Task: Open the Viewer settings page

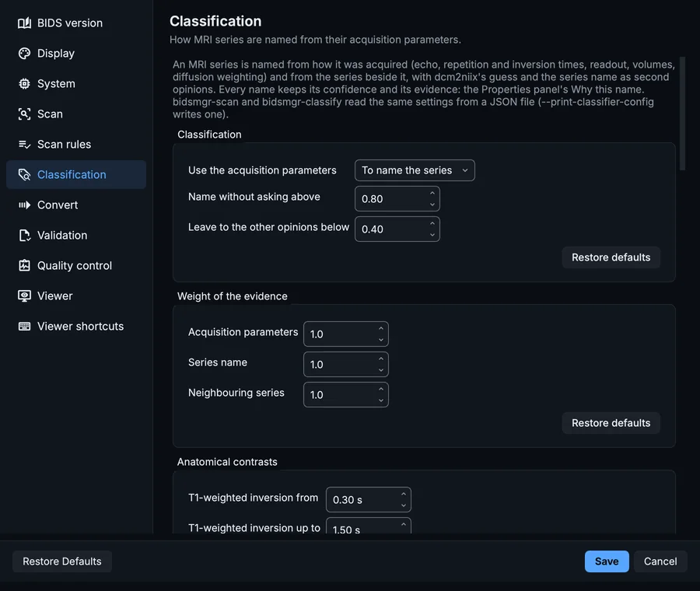Action: [x=76, y=296]
